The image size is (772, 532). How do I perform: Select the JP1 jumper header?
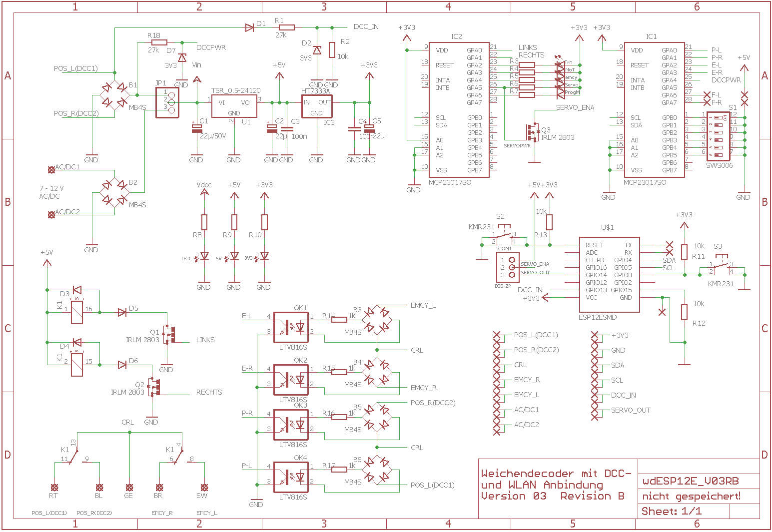coord(167,102)
